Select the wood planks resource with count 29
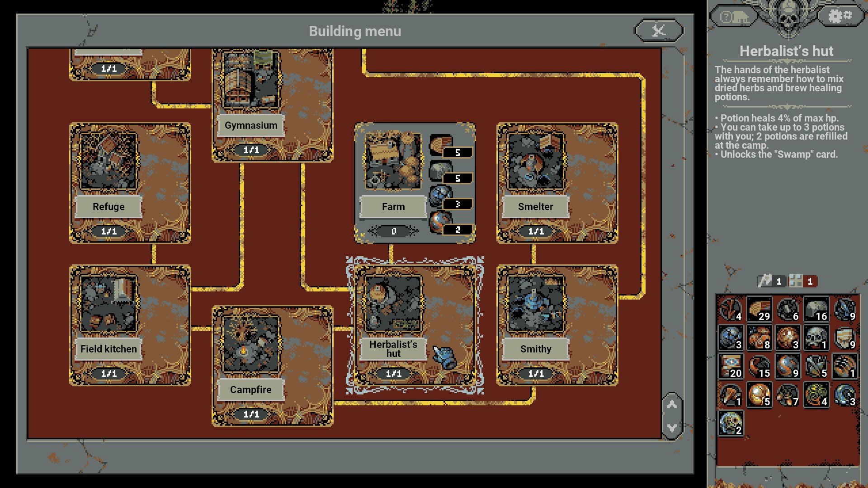This screenshot has height=488, width=868. (759, 309)
